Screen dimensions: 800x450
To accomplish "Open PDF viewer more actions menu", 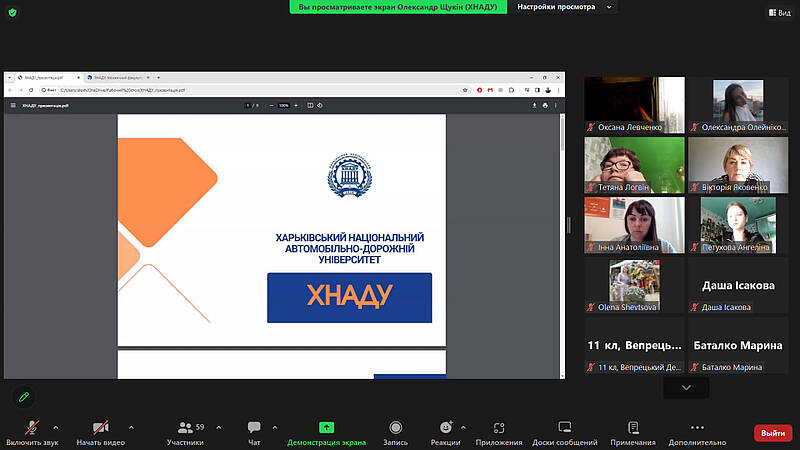I will (x=556, y=106).
